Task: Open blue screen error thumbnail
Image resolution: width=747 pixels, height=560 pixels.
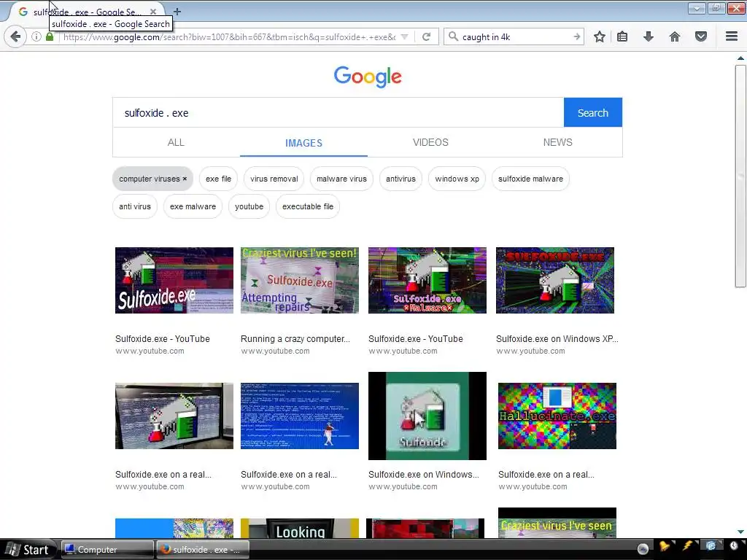Action: [300, 416]
